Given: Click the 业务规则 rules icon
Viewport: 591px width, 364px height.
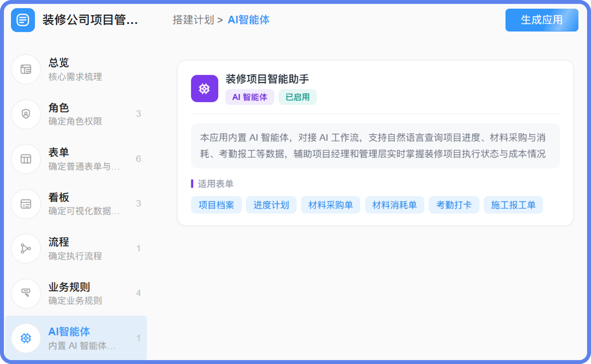Looking at the screenshot, I should (x=26, y=293).
